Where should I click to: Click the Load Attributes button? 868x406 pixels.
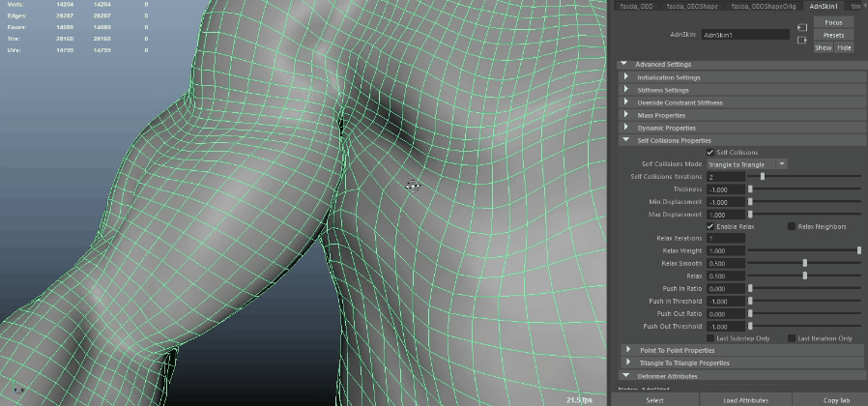[745, 399]
